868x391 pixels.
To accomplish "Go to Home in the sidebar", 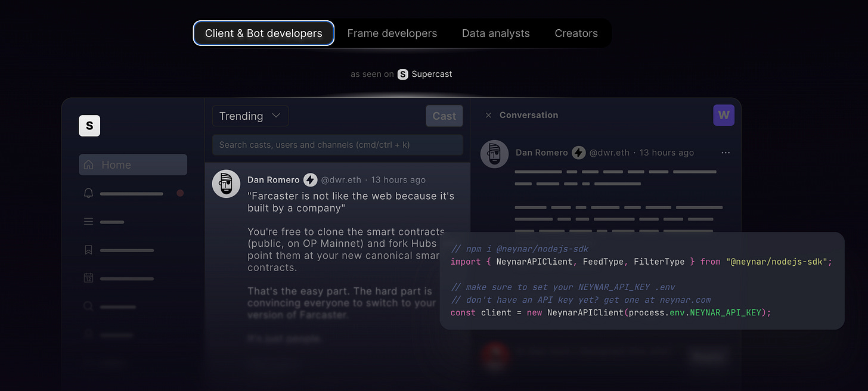I will pyautogui.click(x=133, y=165).
